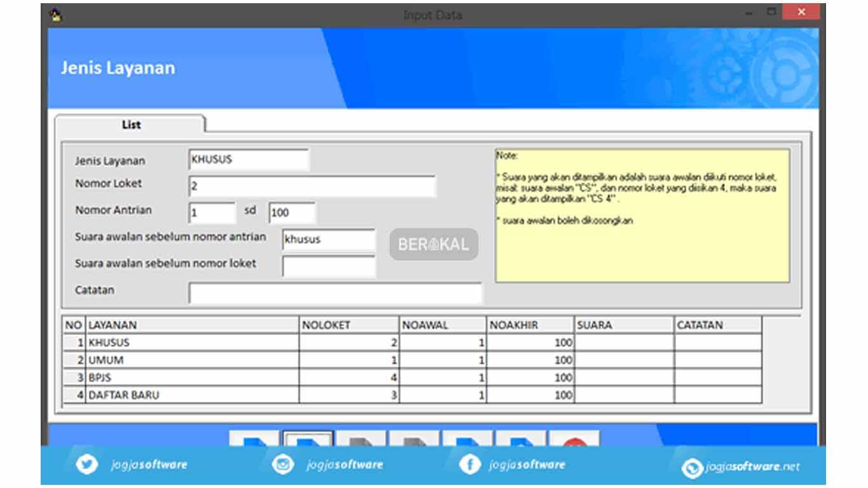Select the BPJS row in the grid
Screen dimensions: 868x488
click(191, 377)
